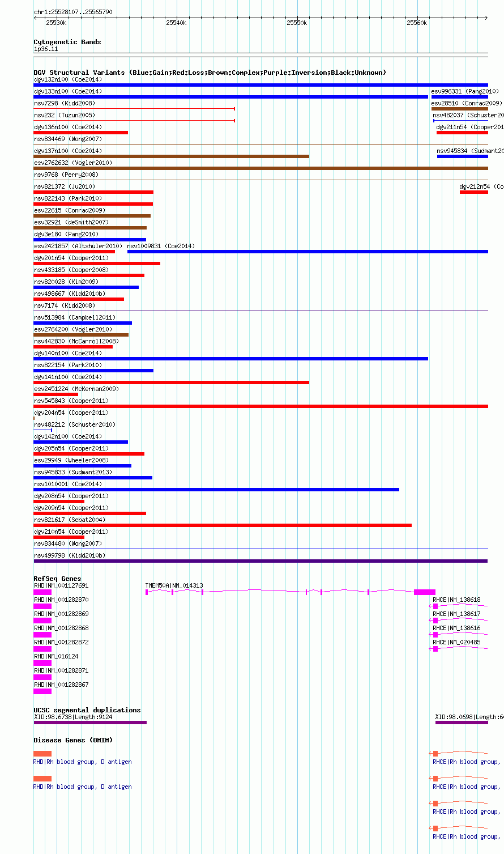Open dgv210n54 (Cooper2011) variant
The width and height of the screenshot is (504, 854).
pos(71,532)
